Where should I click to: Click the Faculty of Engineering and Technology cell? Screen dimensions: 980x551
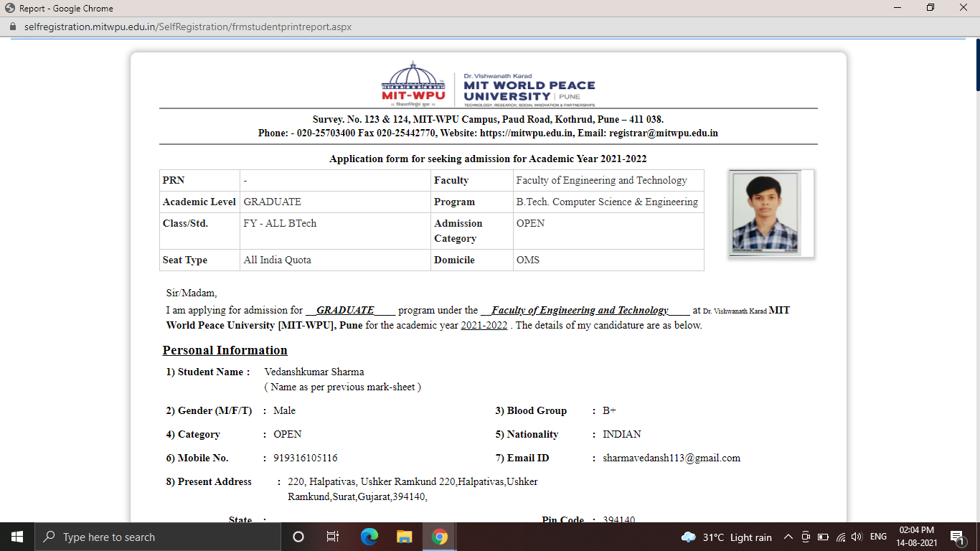pos(608,180)
